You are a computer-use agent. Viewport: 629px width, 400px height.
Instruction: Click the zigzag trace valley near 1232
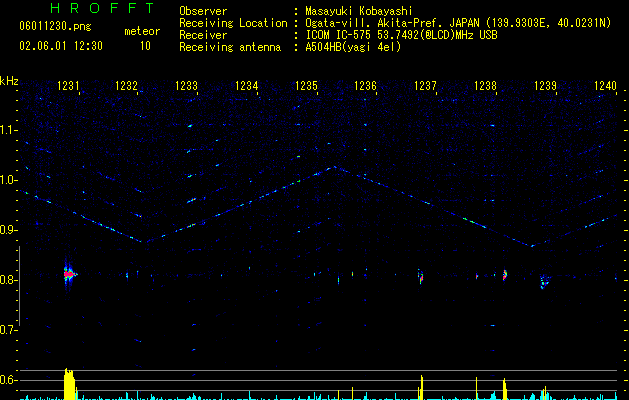click(x=142, y=242)
